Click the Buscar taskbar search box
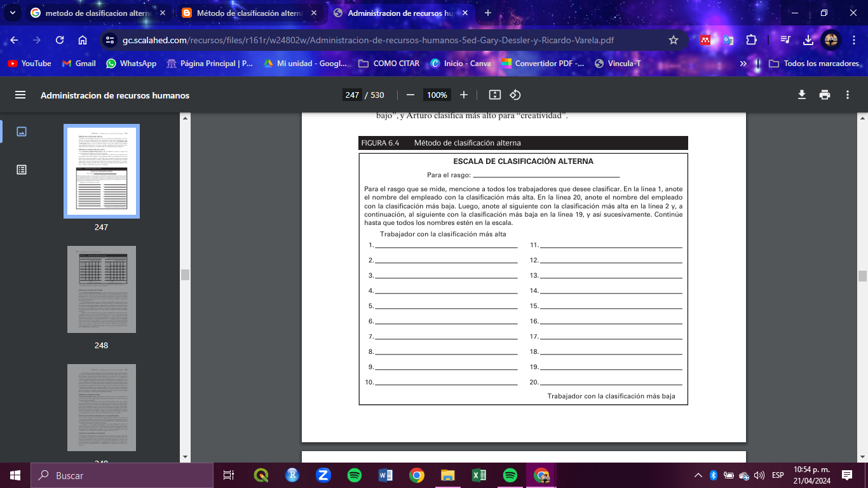Image resolution: width=868 pixels, height=488 pixels. [x=122, y=475]
